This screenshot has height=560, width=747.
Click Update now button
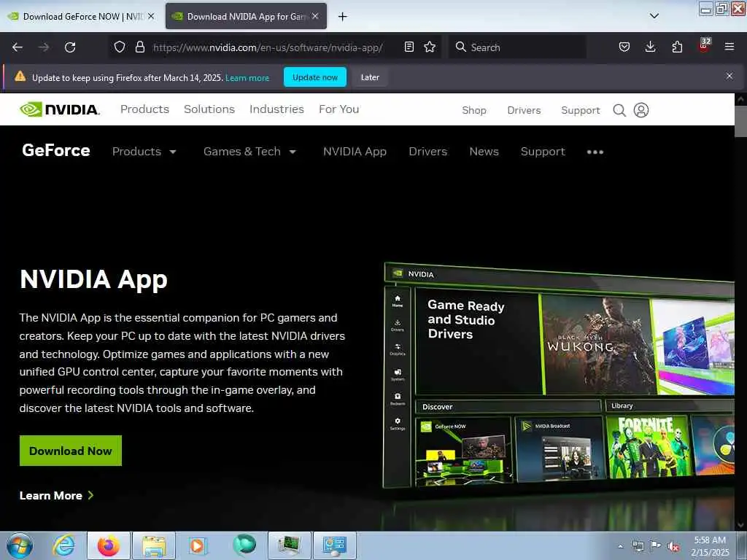315,77
